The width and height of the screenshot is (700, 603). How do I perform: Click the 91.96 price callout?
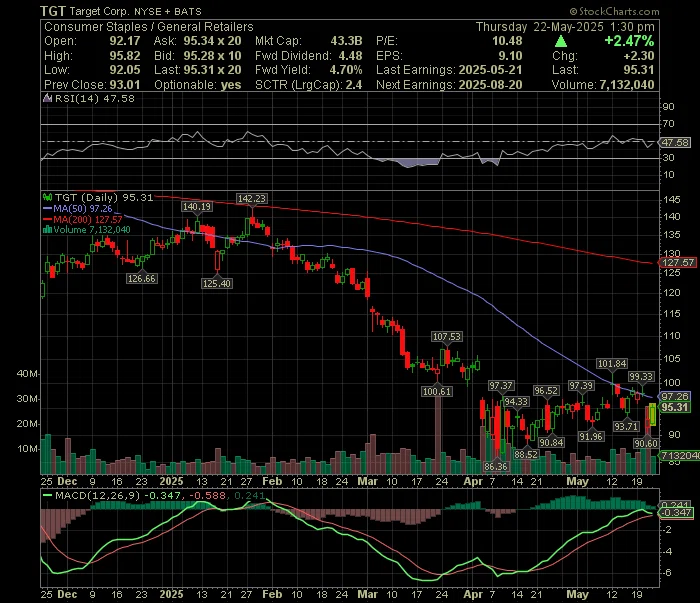pos(591,437)
